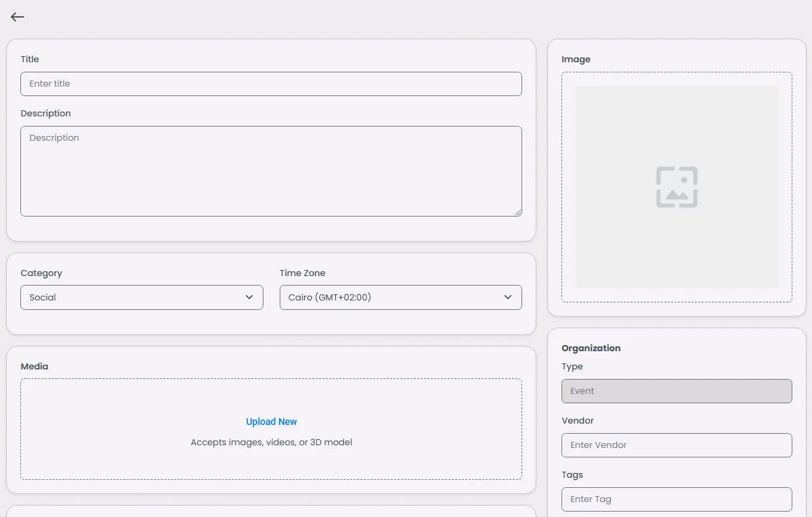Expand the Cairo (GMT+02:00) time zone selector
The width and height of the screenshot is (812, 517).
click(393, 297)
